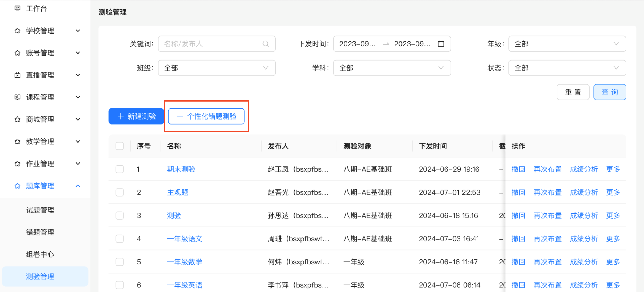Open the 主观题 quiz link
The image size is (644, 292).
pyautogui.click(x=177, y=192)
